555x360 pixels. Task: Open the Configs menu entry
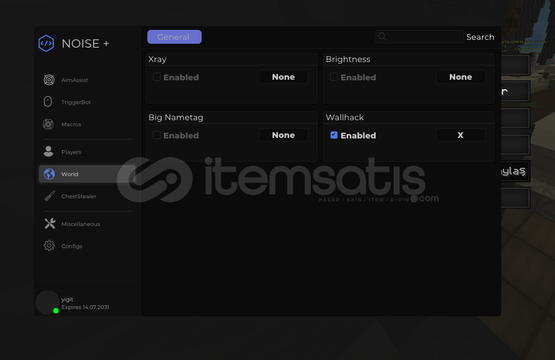(x=71, y=246)
